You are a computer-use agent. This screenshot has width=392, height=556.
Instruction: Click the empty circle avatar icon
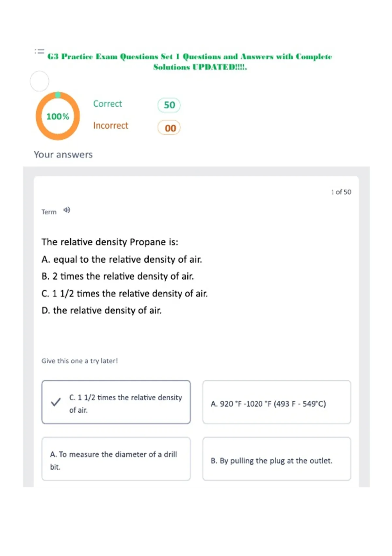[40, 81]
